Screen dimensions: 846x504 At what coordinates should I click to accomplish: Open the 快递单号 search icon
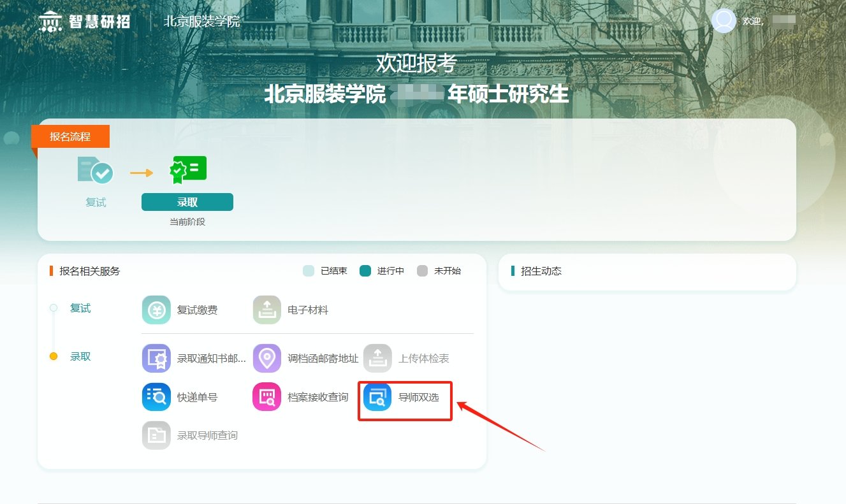(x=156, y=397)
